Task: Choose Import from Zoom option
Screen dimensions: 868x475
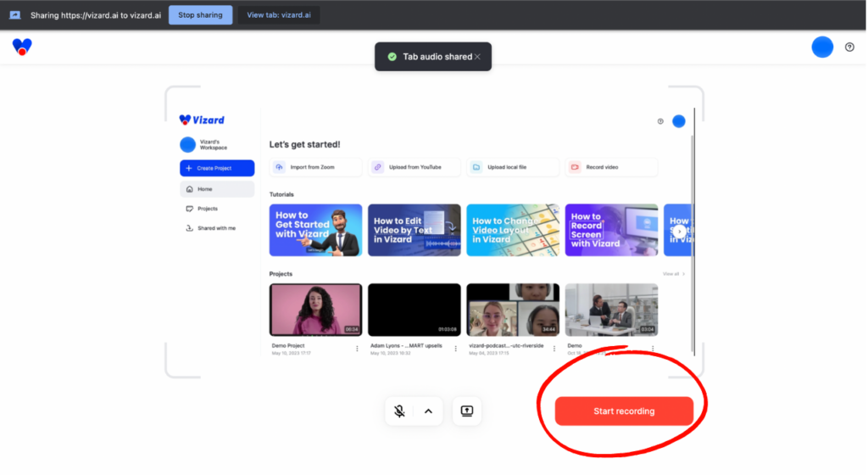Action: (316, 167)
